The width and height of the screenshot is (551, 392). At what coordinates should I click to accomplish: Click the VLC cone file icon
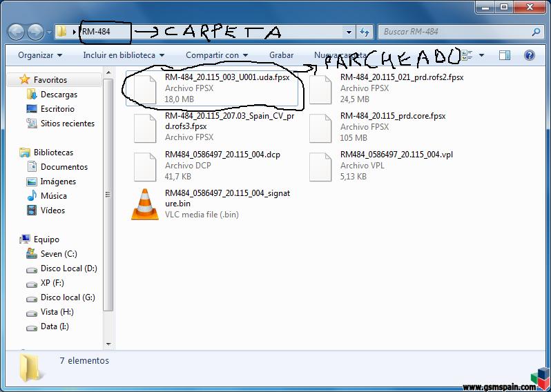[145, 204]
